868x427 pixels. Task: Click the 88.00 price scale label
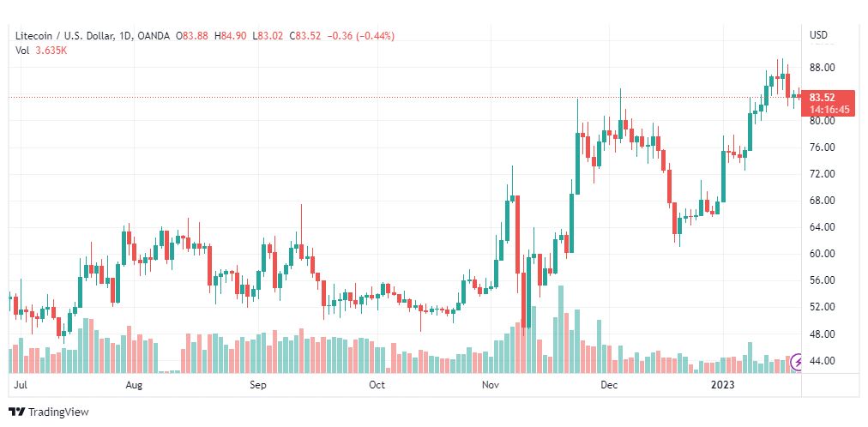[822, 68]
